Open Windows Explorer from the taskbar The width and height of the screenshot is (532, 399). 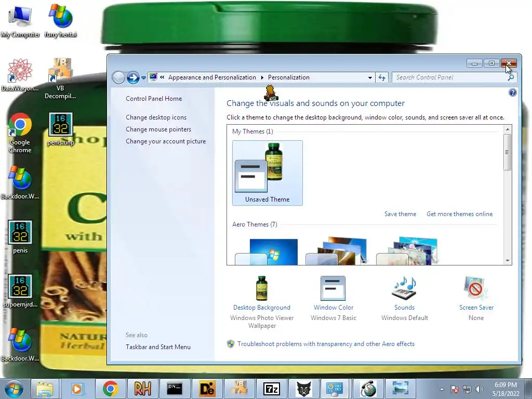[45, 389]
